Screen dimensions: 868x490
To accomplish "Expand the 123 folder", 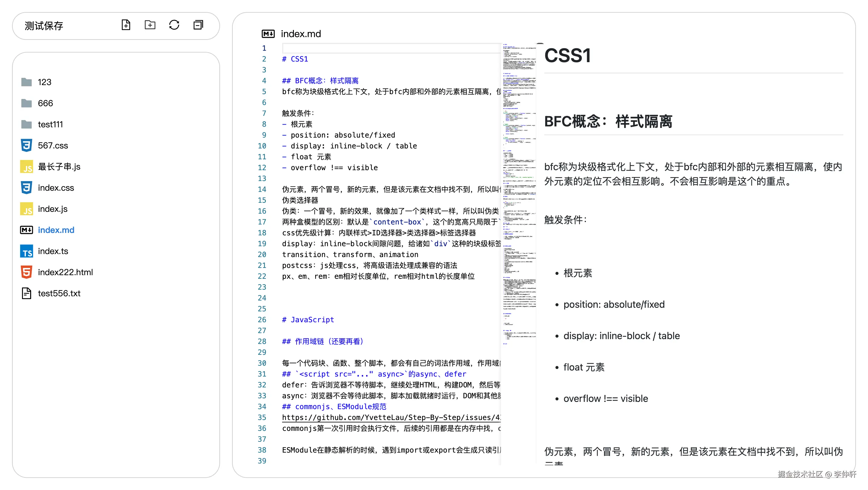I will point(44,82).
